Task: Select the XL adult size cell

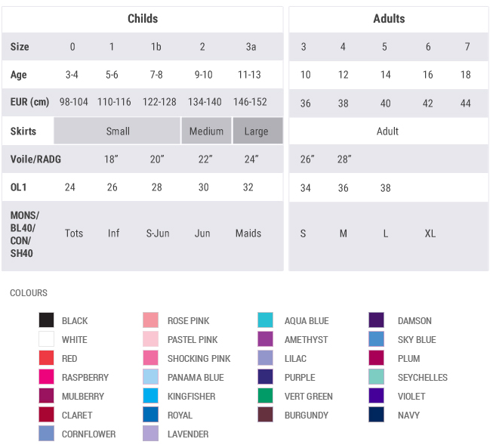Action: pos(430,233)
